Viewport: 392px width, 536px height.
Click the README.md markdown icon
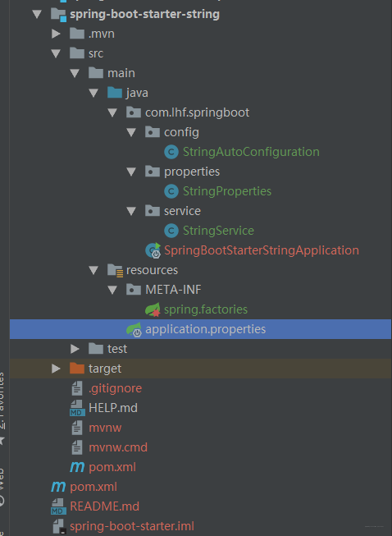(58, 506)
